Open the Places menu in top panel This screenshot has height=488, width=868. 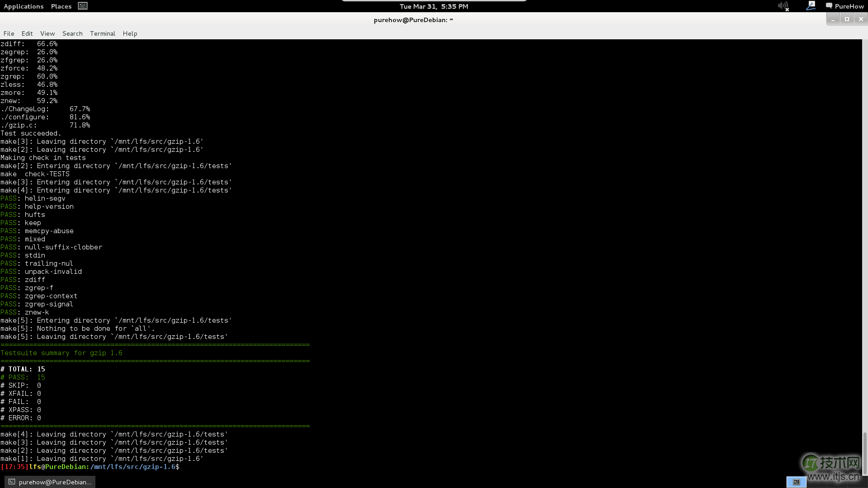(61, 6)
